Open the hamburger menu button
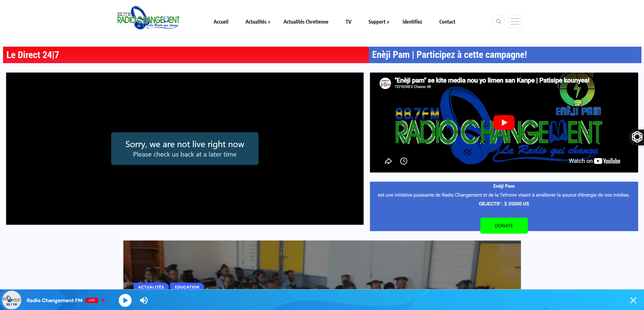This screenshot has height=310, width=644. tap(515, 22)
